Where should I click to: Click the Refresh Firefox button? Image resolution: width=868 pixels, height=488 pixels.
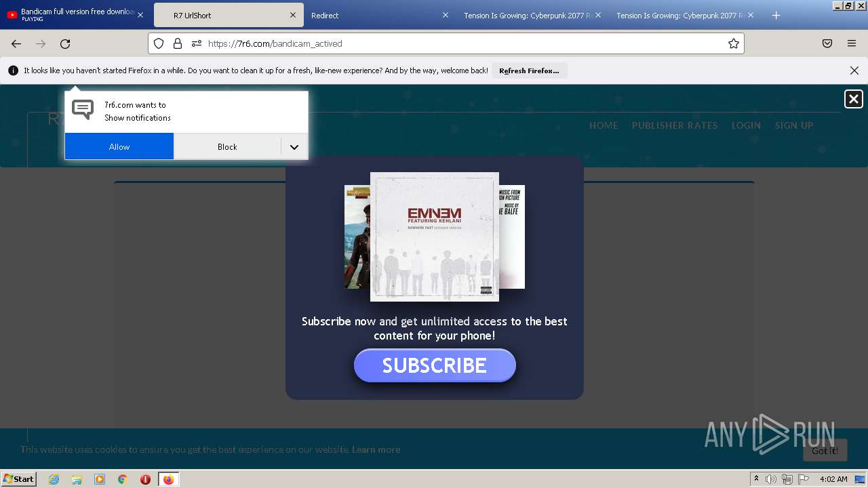(529, 70)
